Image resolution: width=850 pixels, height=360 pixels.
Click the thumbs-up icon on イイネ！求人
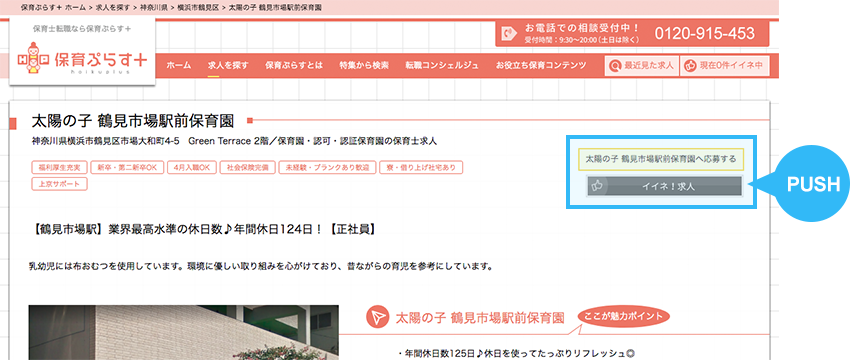click(x=598, y=186)
